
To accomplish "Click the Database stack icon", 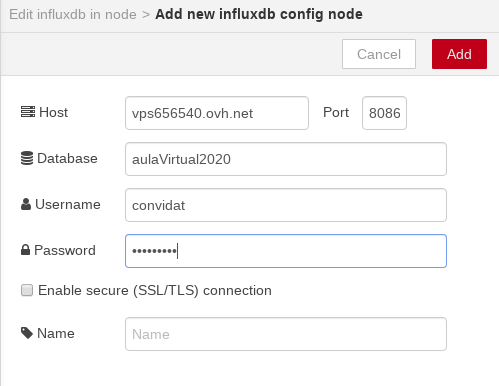I will coord(27,158).
